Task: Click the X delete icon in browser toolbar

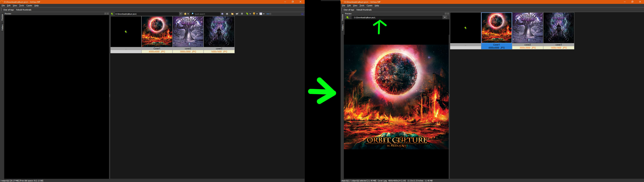Action: [x=242, y=14]
